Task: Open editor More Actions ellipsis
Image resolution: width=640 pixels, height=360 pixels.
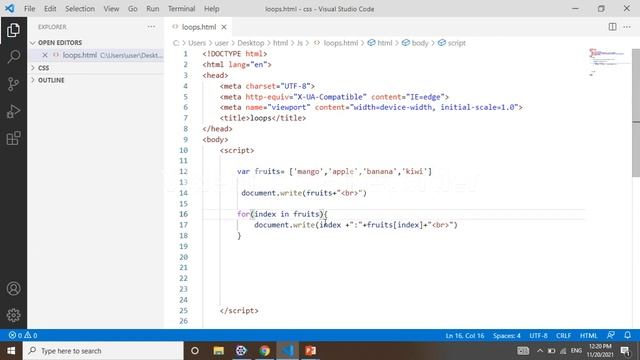Action: pyautogui.click(x=627, y=27)
